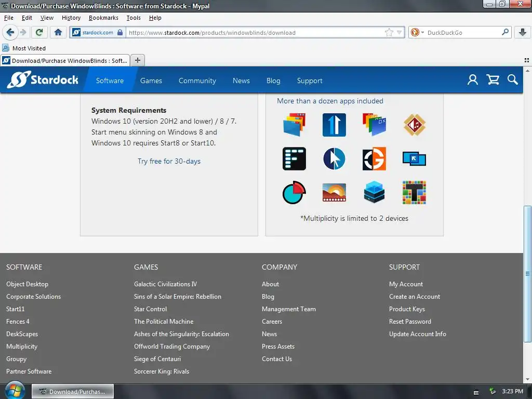The width and height of the screenshot is (532, 399).
Task: Select the colorful stacked windows app icon
Action: click(374, 125)
